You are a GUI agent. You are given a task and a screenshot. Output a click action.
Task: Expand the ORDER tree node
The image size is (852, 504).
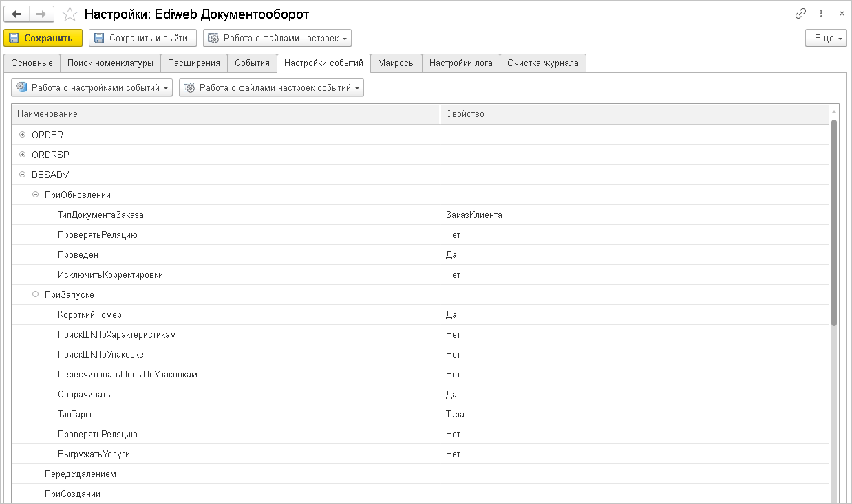coord(23,135)
